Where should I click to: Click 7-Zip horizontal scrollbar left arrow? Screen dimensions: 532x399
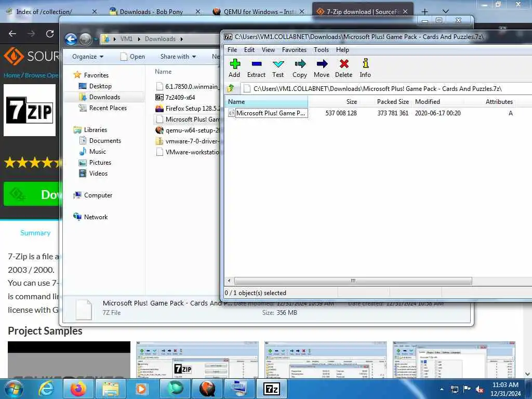(229, 281)
